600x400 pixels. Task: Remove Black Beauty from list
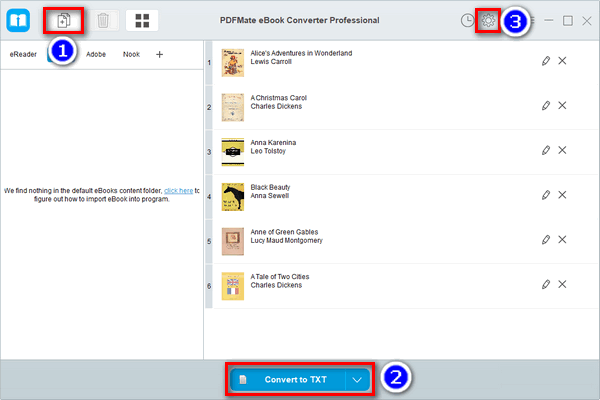pos(562,195)
